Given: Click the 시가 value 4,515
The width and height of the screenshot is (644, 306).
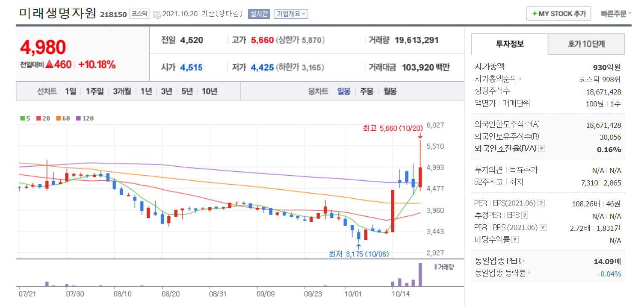Looking at the screenshot, I should click(x=192, y=68).
